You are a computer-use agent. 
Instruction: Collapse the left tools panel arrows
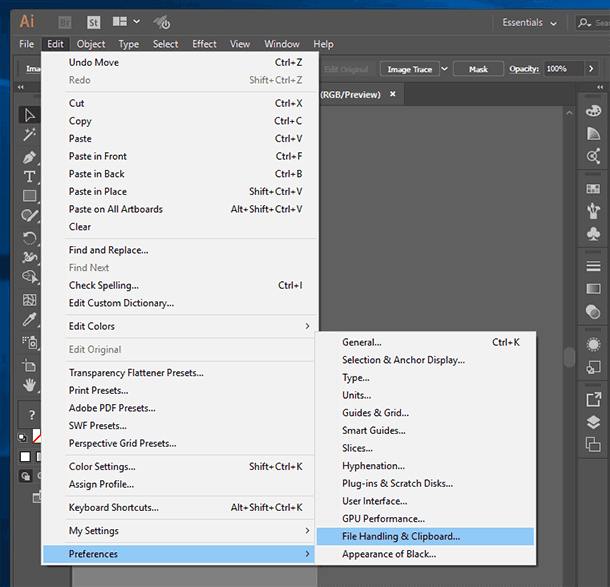click(21, 87)
